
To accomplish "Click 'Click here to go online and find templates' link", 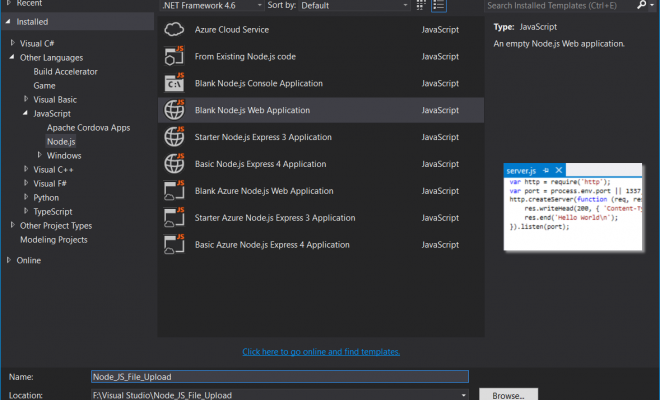I will click(321, 352).
